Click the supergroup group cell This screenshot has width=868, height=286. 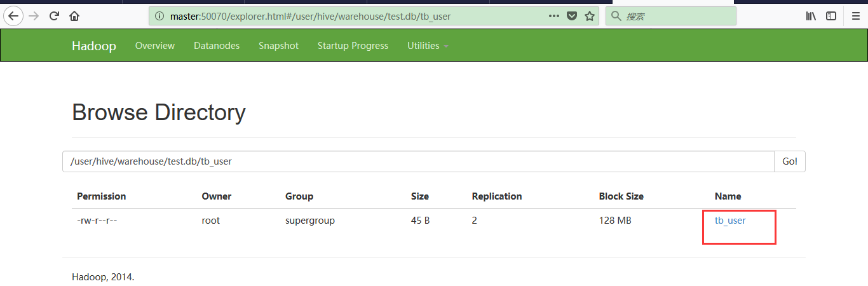tap(310, 221)
